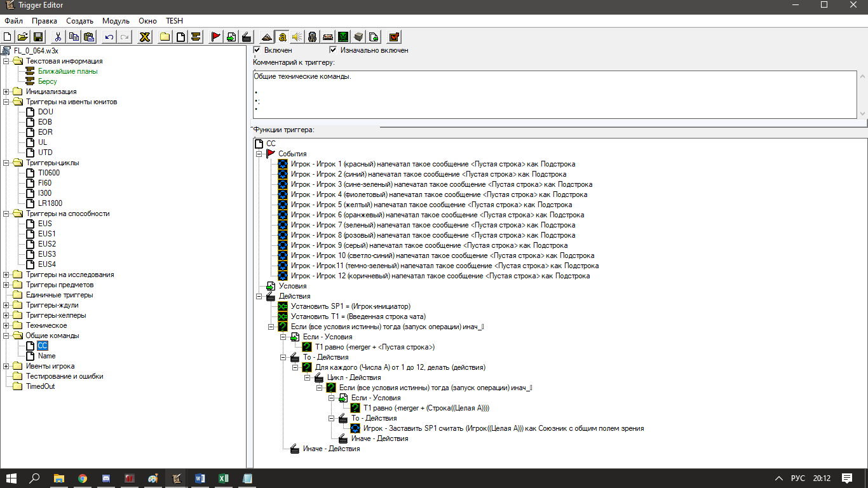This screenshot has width=868, height=488.
Task: Open the Модуль menu
Action: [x=116, y=21]
